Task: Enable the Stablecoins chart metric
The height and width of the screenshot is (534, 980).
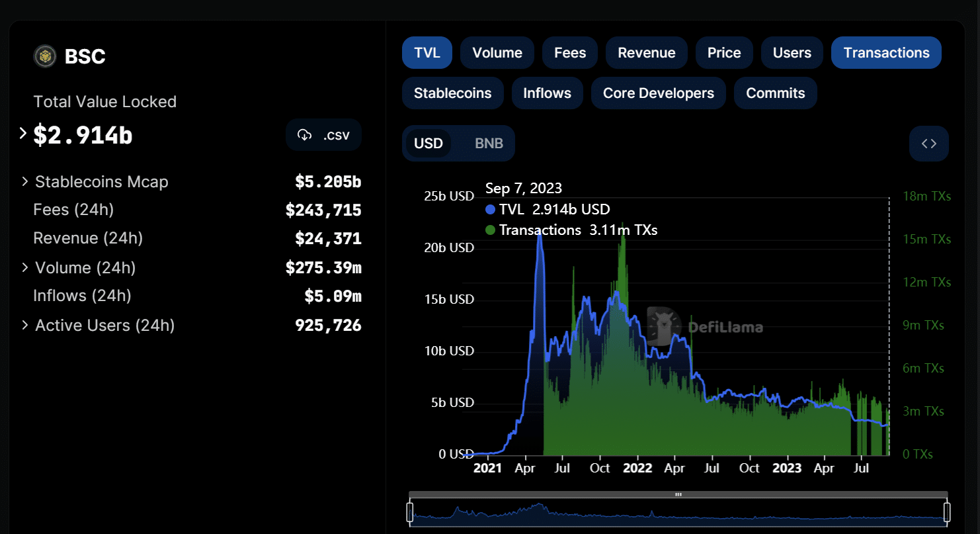Action: click(453, 93)
